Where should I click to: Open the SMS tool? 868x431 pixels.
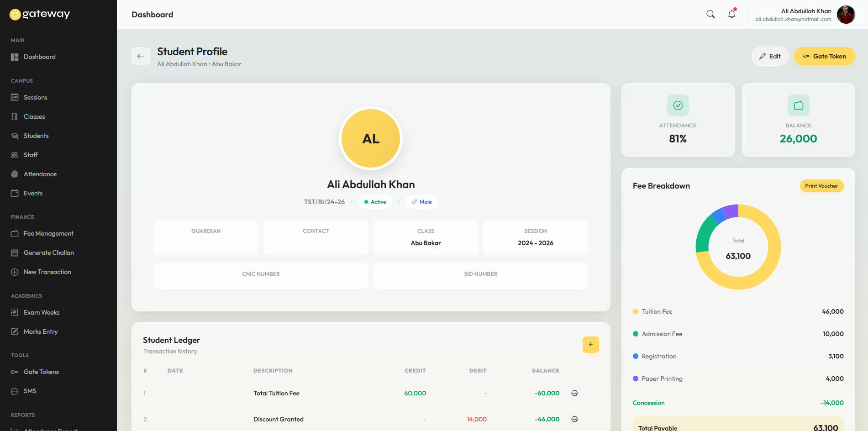click(30, 391)
